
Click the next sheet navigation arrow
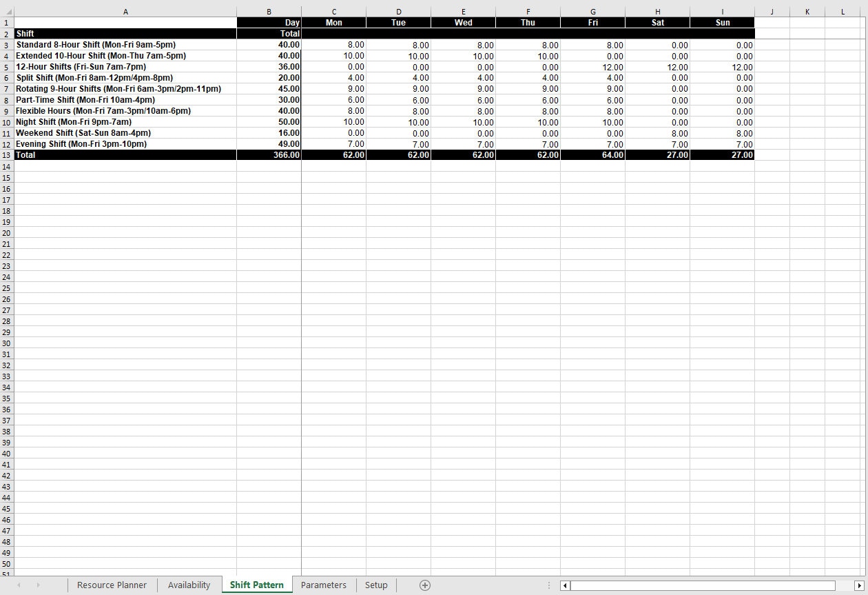[x=38, y=585]
